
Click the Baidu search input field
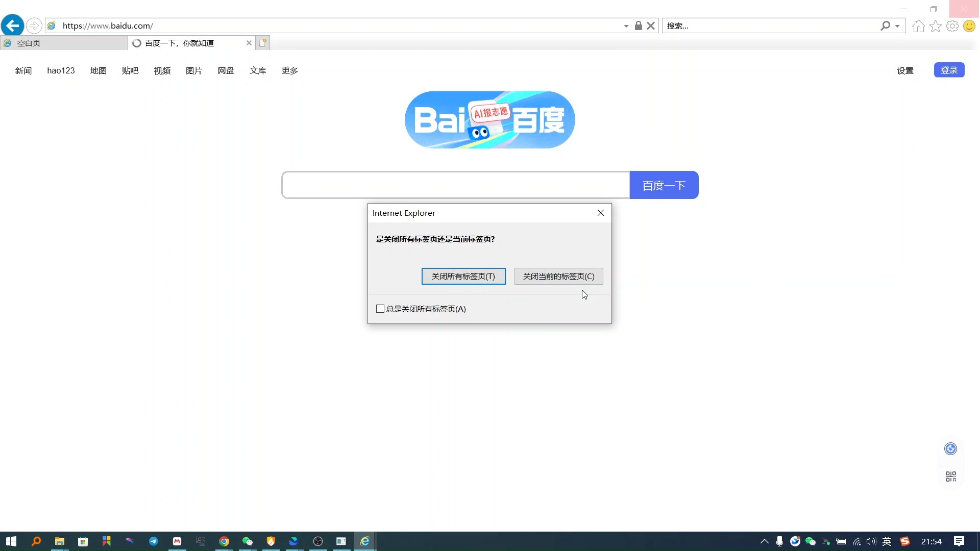click(x=456, y=185)
